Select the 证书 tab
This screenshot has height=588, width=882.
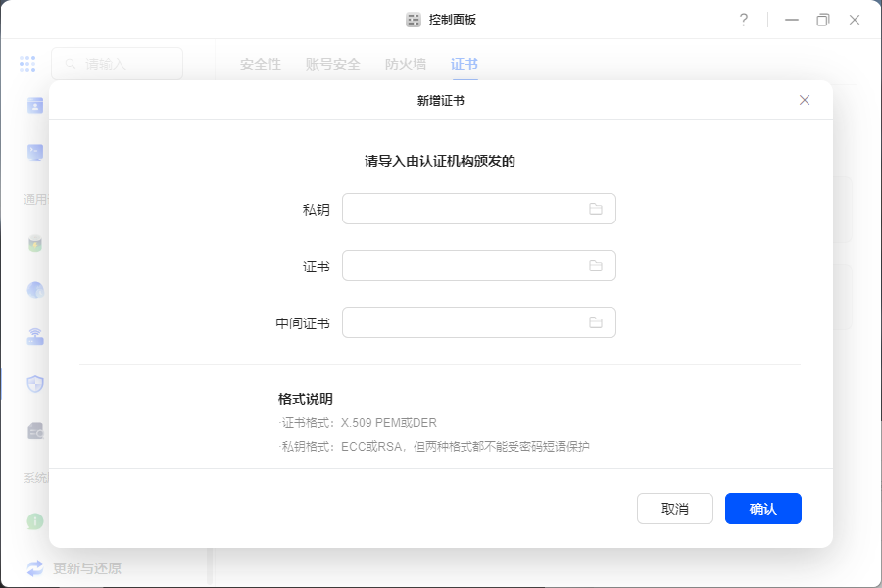pos(465,64)
